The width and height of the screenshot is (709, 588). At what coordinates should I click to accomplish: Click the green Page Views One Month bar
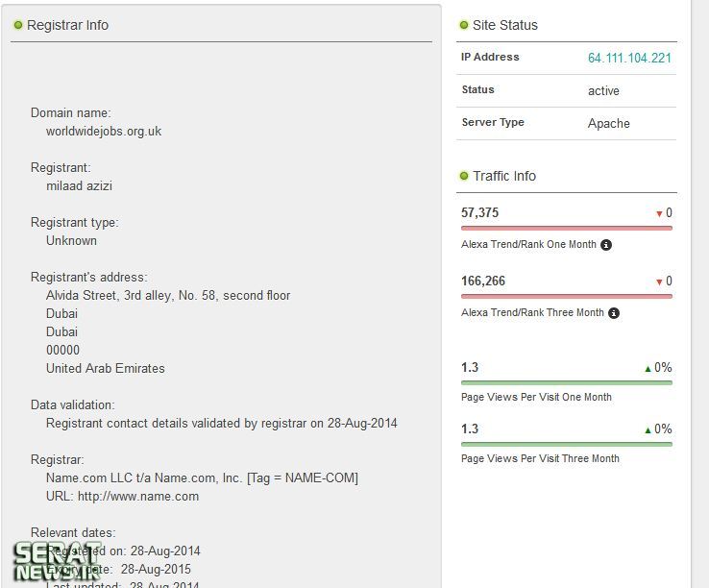(x=567, y=382)
